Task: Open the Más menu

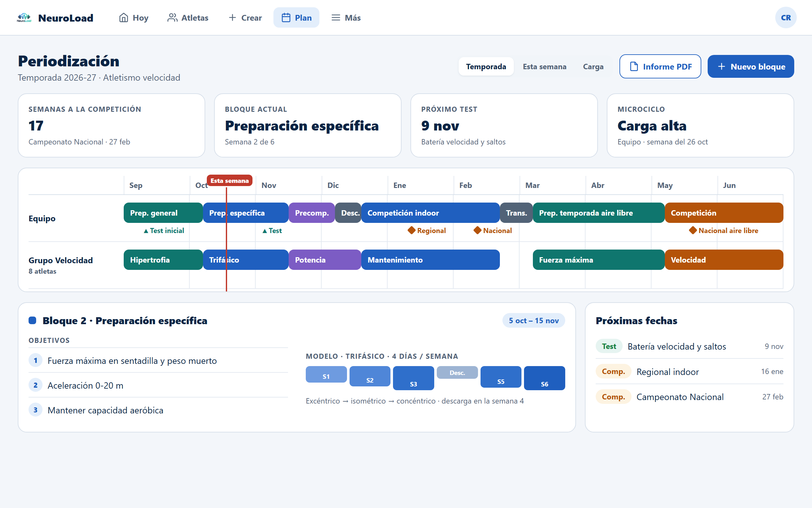Action: click(346, 17)
